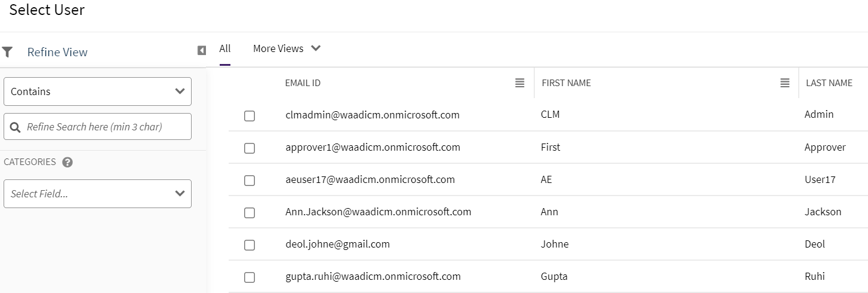Screen dimensions: 868x293
Task: Click the filter funnel icon beside Refine View
Action: pos(7,52)
